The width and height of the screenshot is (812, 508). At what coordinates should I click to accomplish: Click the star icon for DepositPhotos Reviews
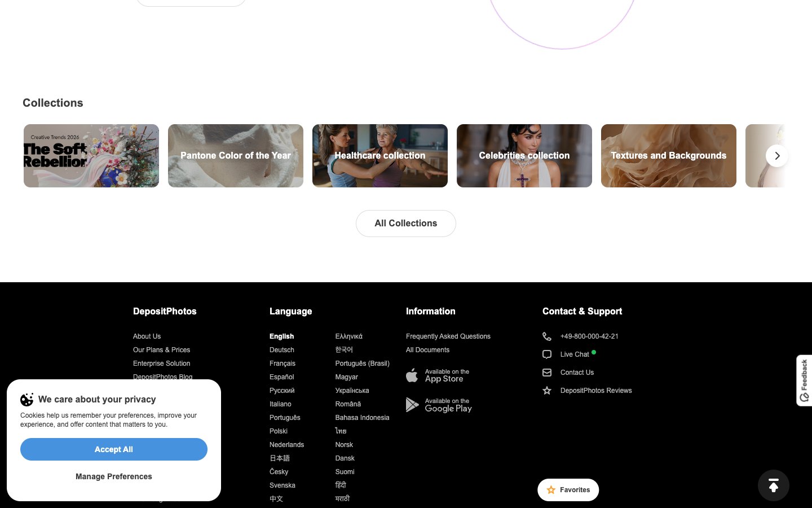click(x=547, y=391)
